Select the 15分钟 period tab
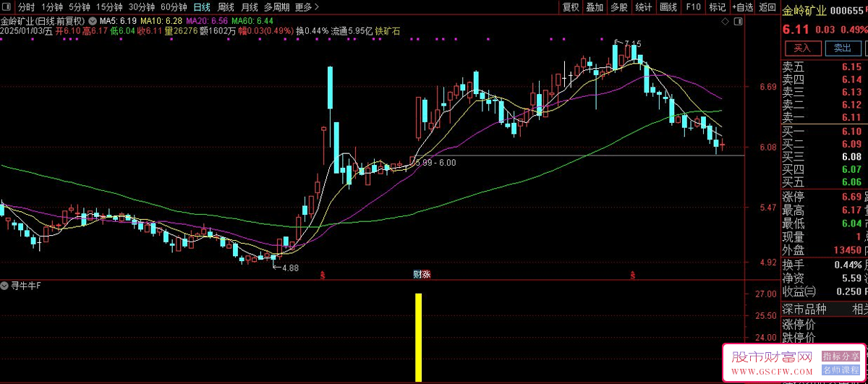 point(109,7)
